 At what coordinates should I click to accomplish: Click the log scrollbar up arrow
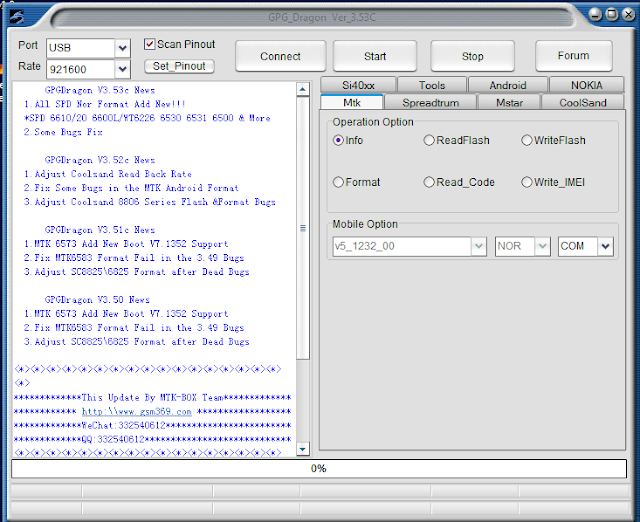coord(302,89)
